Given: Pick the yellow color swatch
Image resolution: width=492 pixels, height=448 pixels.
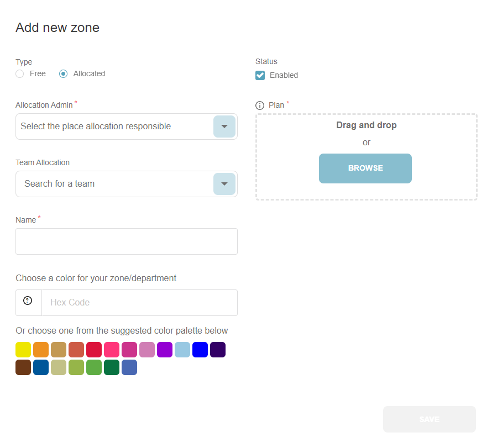Looking at the screenshot, I should [23, 350].
